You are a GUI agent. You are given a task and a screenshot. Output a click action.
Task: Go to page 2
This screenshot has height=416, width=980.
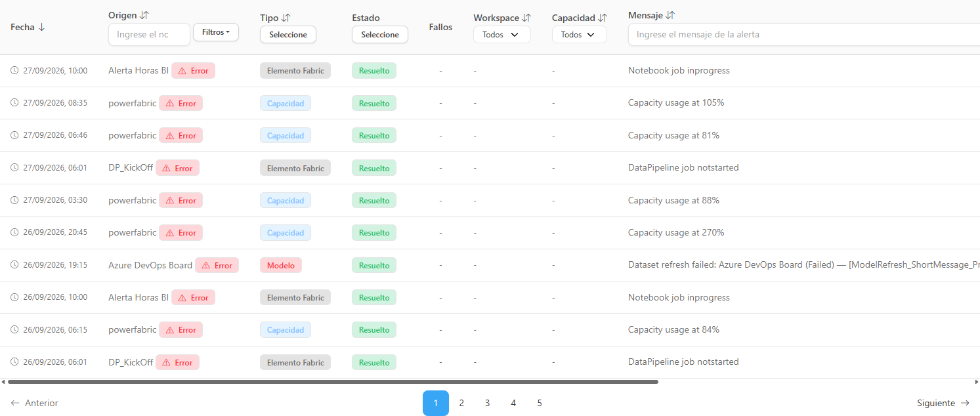click(461, 403)
